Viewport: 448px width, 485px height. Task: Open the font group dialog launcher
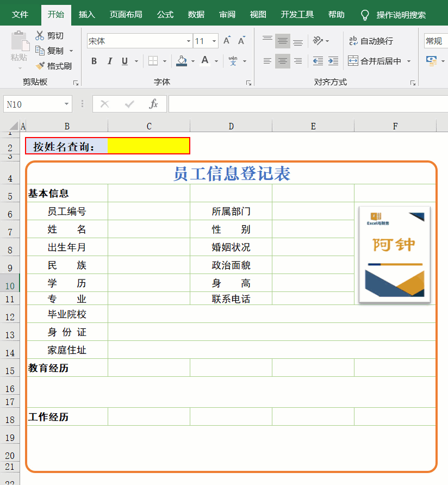pyautogui.click(x=248, y=83)
